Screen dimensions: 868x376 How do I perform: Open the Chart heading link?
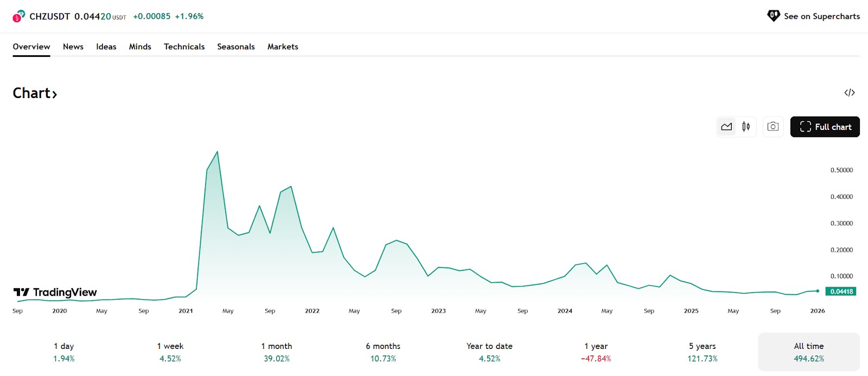35,93
